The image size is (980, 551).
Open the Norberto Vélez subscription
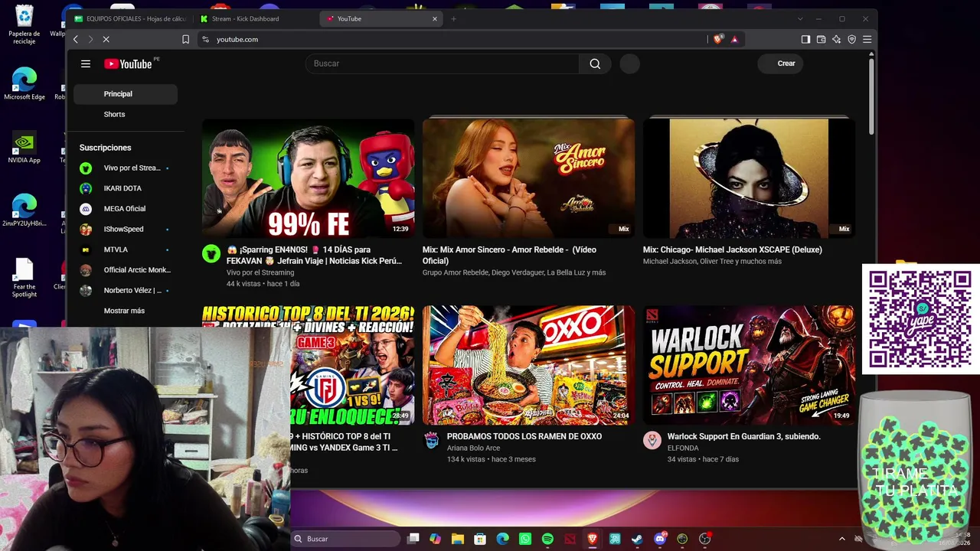coord(126,291)
